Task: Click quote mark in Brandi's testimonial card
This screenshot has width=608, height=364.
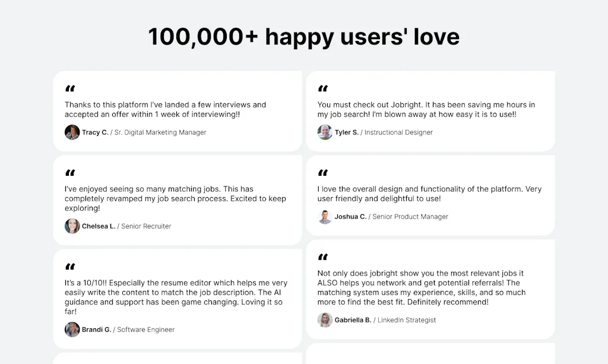Action: (70, 267)
